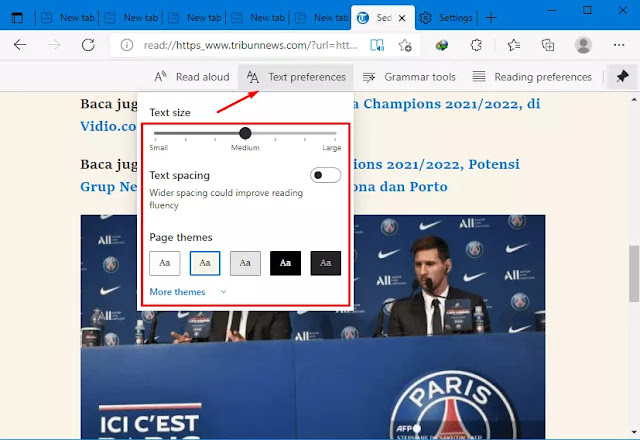
Task: Switch to the fourth New tab
Action: pyautogui.click(x=258, y=18)
